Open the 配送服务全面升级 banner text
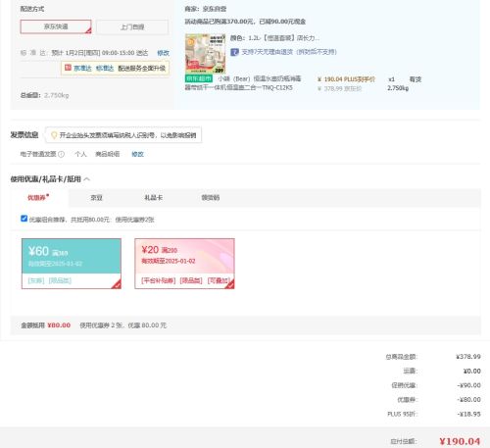490x448 pixels. click(x=142, y=69)
